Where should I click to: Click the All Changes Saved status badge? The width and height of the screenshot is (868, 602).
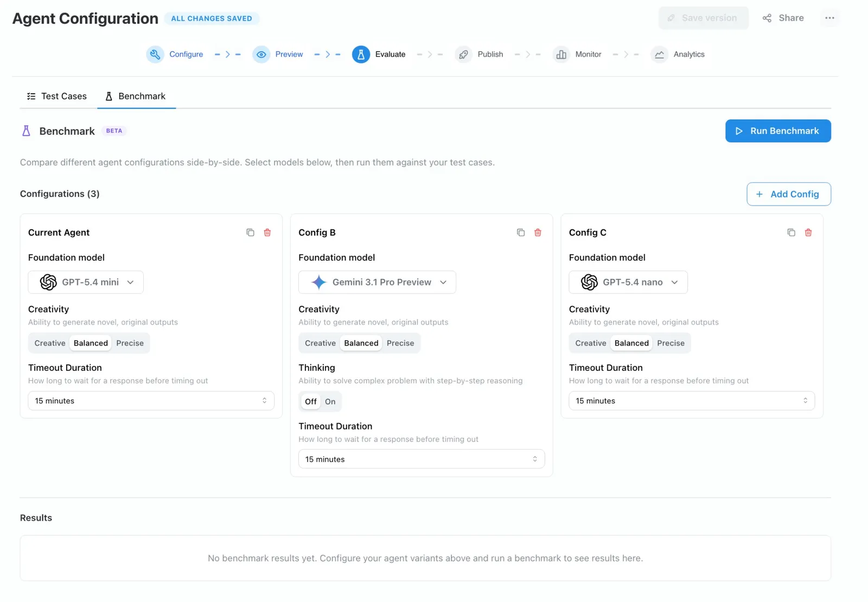point(212,18)
